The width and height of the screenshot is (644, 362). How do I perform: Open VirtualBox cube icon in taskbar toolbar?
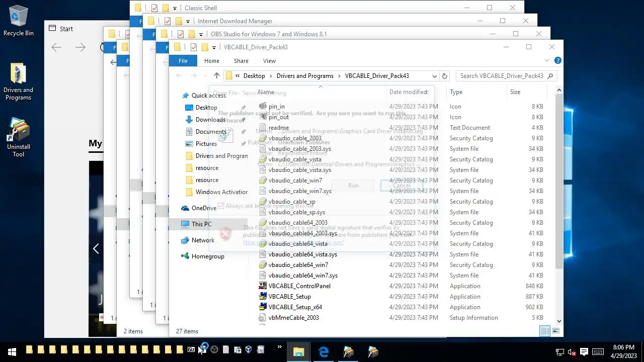point(249,349)
